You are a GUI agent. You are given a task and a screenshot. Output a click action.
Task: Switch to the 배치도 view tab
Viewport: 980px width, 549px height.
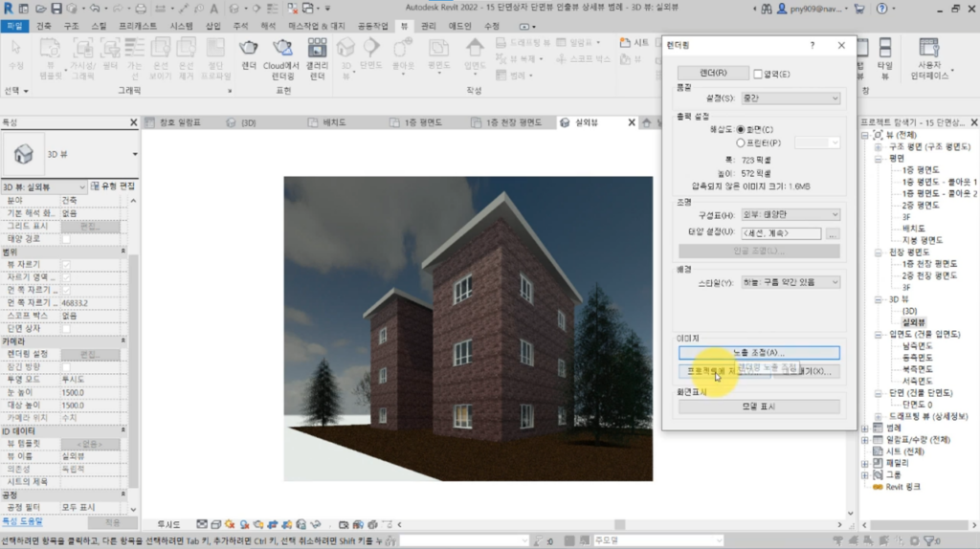[x=334, y=122]
